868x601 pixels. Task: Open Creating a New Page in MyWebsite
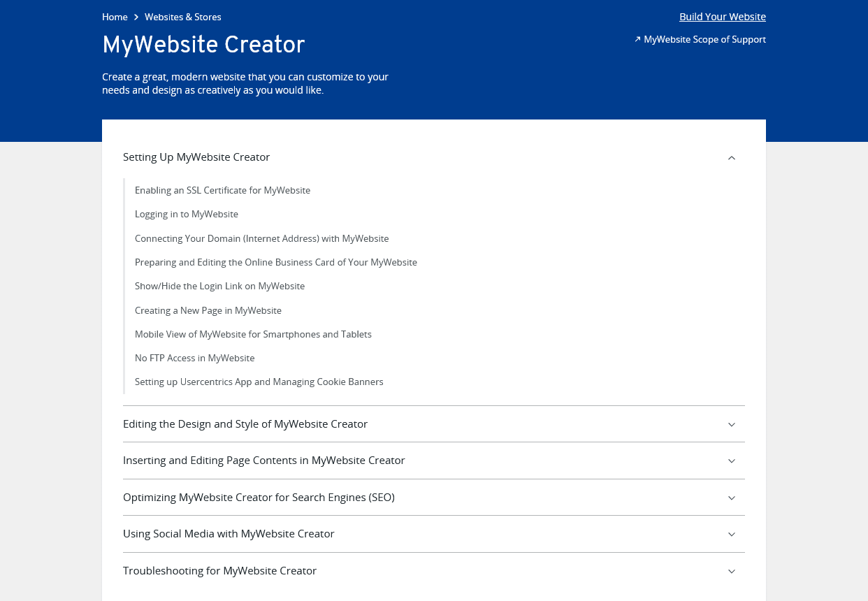coord(208,310)
